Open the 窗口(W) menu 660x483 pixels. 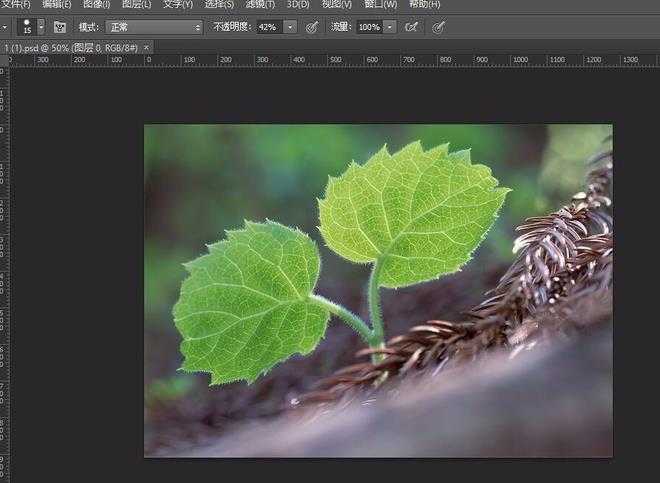[381, 5]
